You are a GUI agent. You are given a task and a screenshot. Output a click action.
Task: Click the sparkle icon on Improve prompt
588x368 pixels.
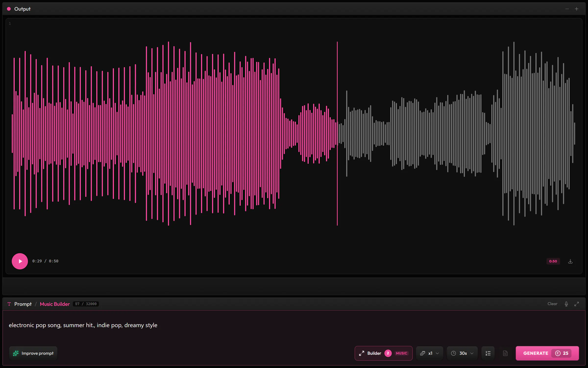click(x=16, y=353)
